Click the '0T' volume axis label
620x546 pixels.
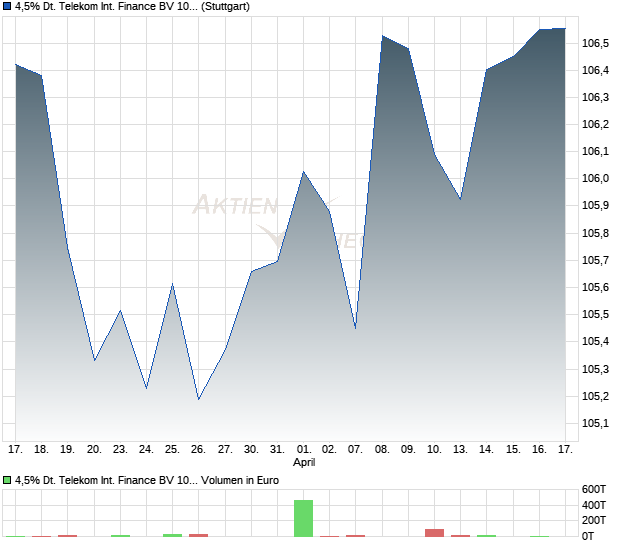coord(588,537)
